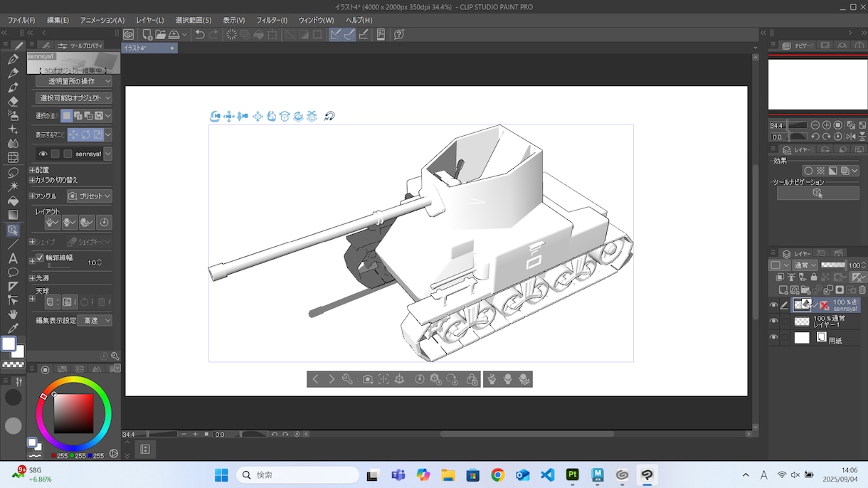The height and width of the screenshot is (488, 868).
Task: Select the Fill bucket tool
Action: coord(13,201)
